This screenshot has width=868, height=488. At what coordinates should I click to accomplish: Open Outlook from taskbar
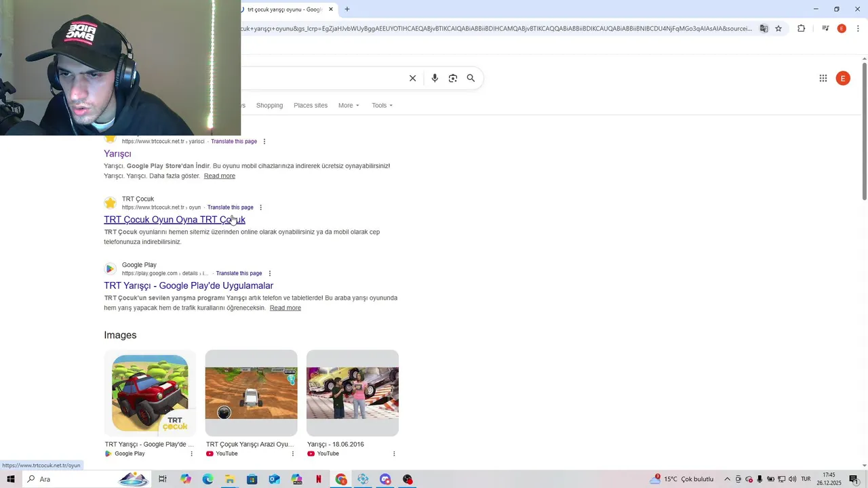coord(274,479)
